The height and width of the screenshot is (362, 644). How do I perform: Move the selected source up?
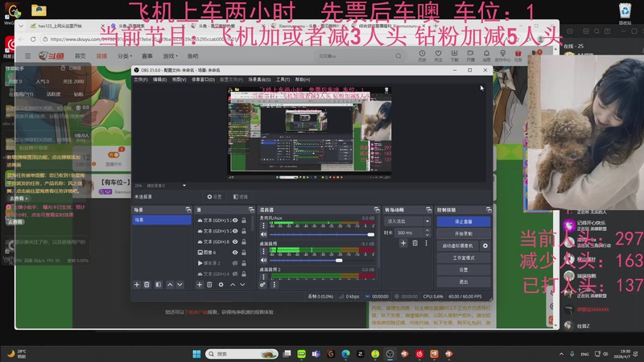coord(233,285)
